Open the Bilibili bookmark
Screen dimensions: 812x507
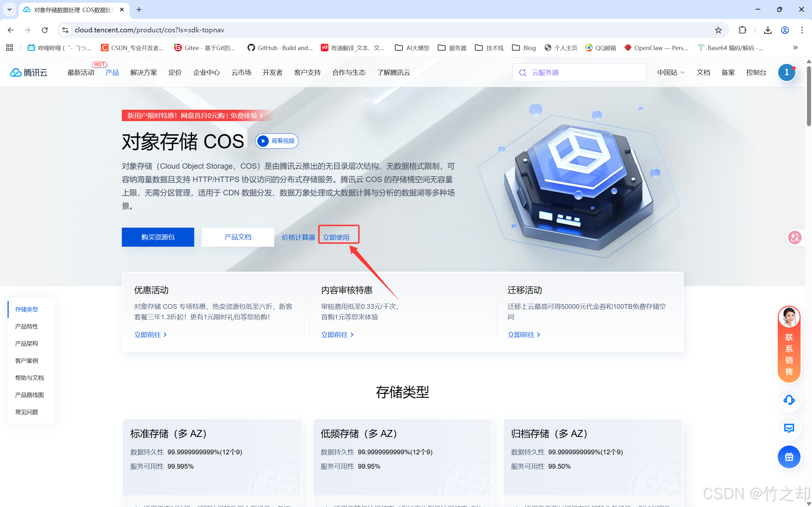point(59,48)
